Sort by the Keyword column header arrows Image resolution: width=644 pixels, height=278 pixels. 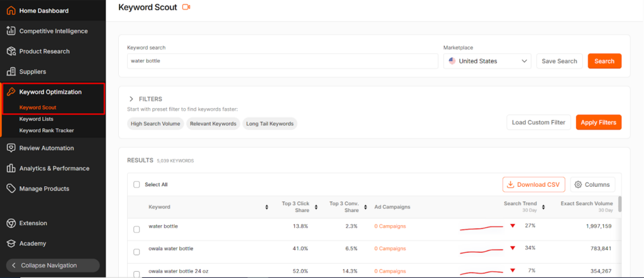click(x=267, y=207)
